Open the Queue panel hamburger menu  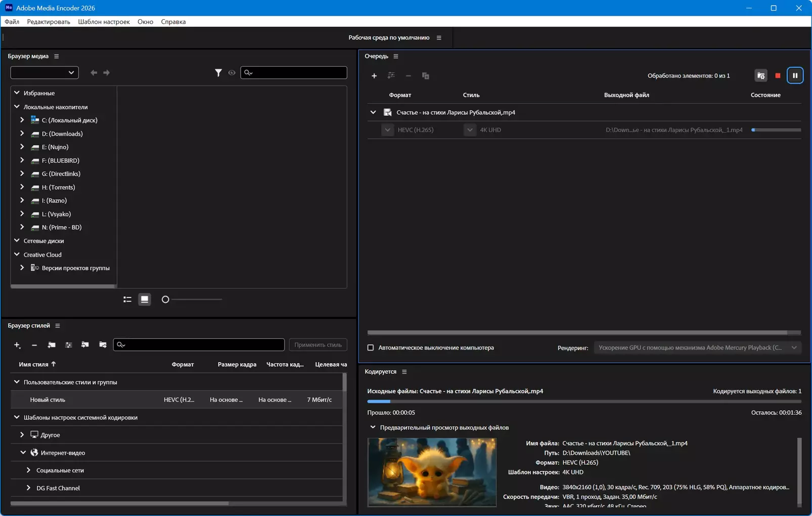396,56
